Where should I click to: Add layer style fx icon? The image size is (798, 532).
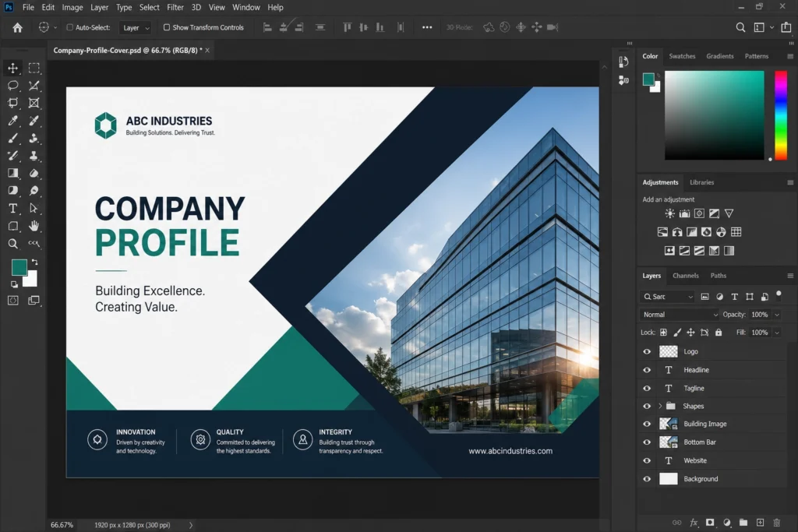(693, 523)
